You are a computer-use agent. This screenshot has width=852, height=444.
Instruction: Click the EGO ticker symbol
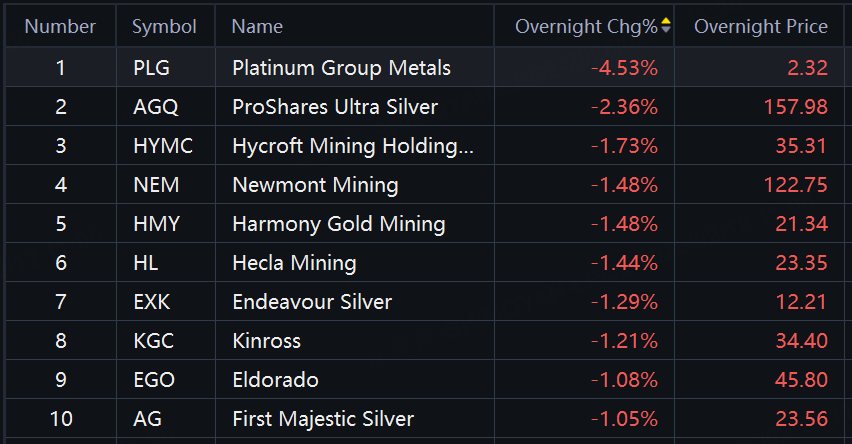[x=153, y=380]
